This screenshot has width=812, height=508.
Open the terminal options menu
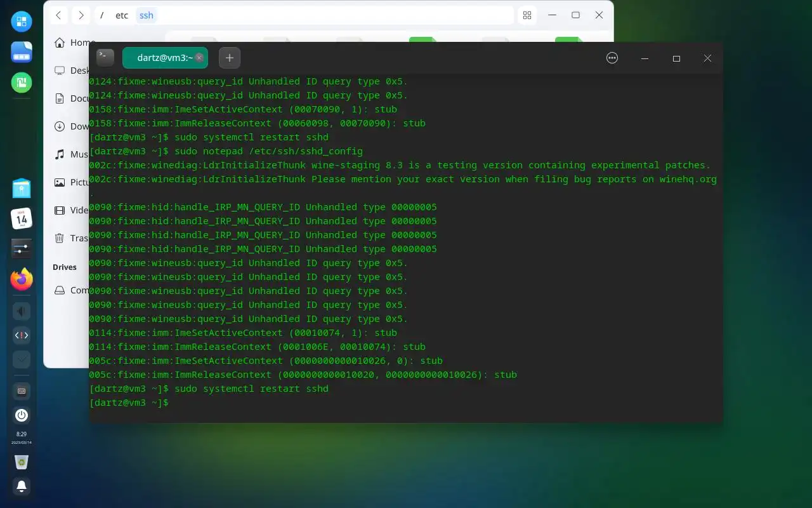coord(612,58)
